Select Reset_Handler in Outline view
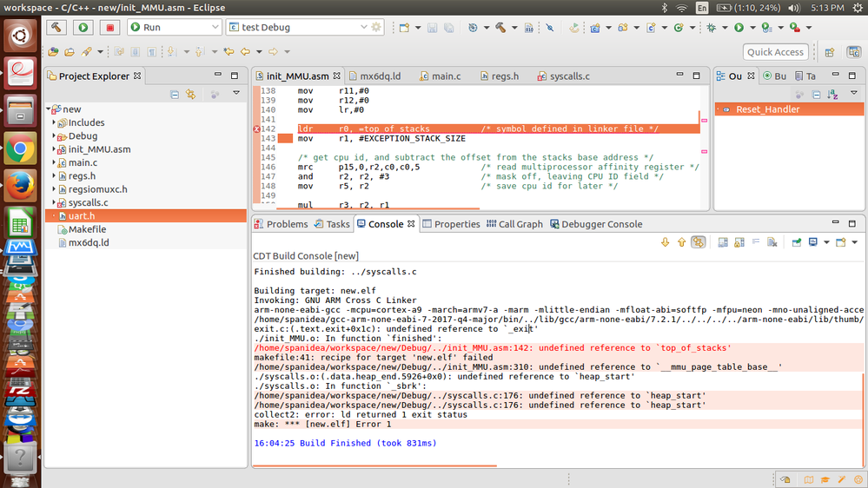This screenshot has height=488, width=868. 790,109
